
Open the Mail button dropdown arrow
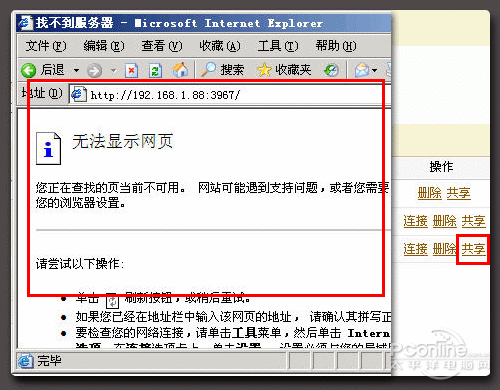tap(374, 70)
